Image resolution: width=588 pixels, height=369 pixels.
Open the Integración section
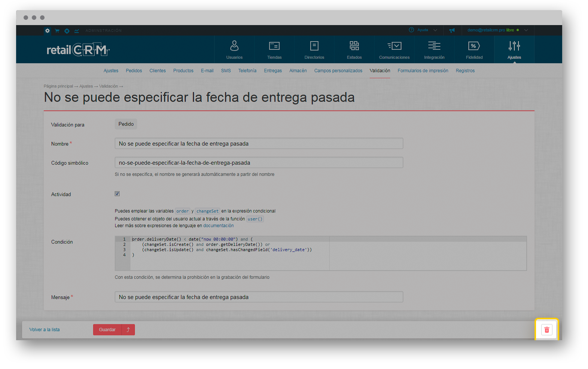(434, 50)
